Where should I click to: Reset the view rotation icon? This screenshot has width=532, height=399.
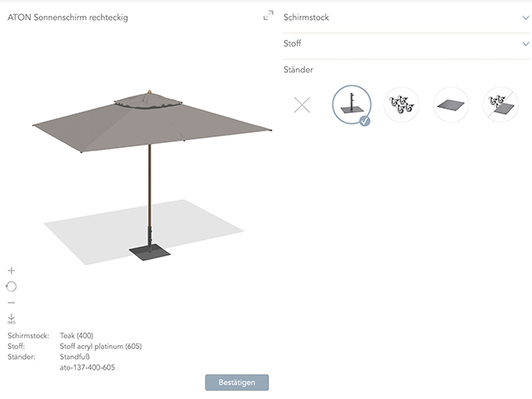(x=12, y=287)
